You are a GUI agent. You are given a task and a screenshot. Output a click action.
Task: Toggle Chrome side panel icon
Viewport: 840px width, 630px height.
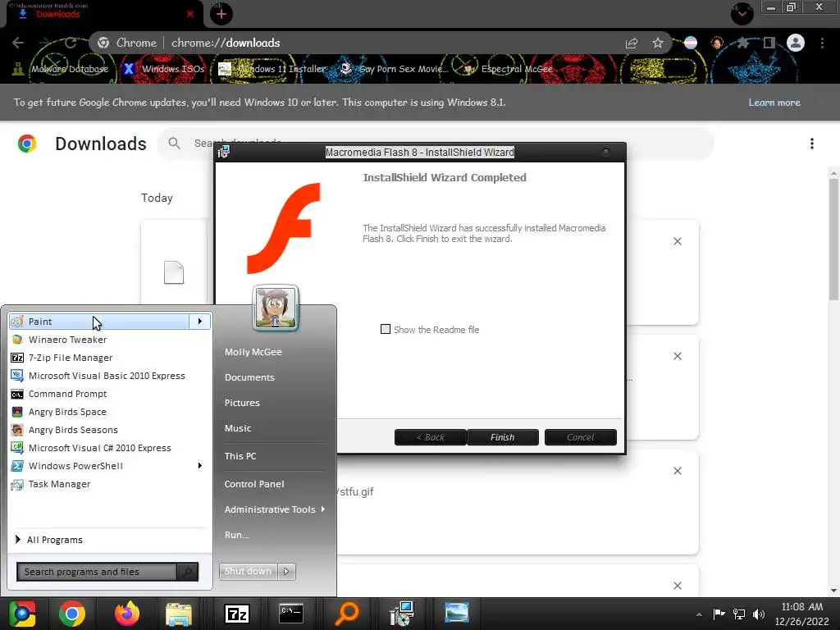click(x=769, y=43)
